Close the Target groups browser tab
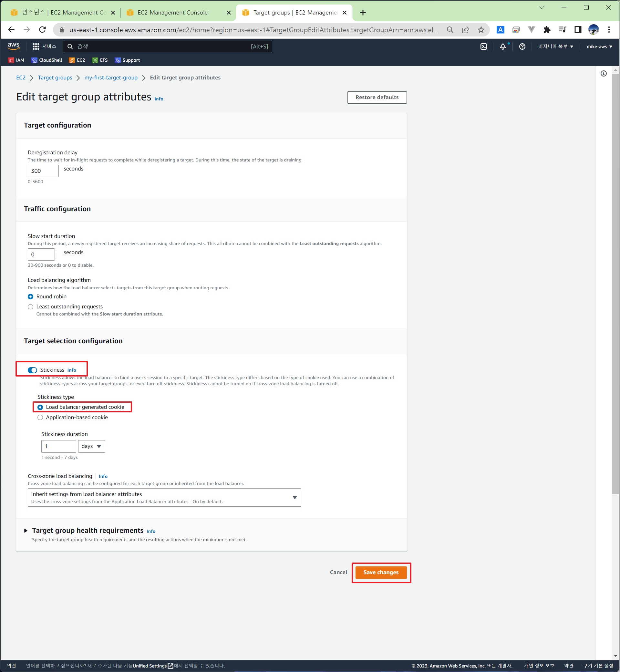The width and height of the screenshot is (620, 672). pos(345,13)
